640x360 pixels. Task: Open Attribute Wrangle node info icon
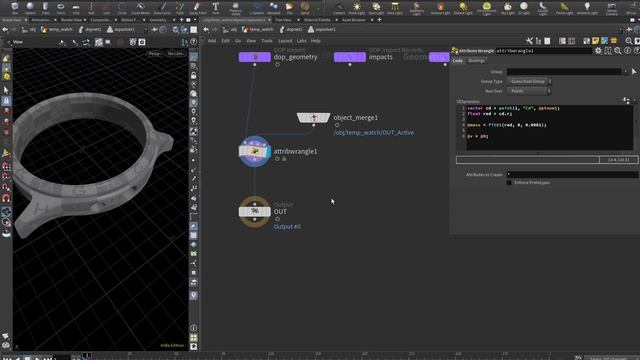click(x=627, y=51)
